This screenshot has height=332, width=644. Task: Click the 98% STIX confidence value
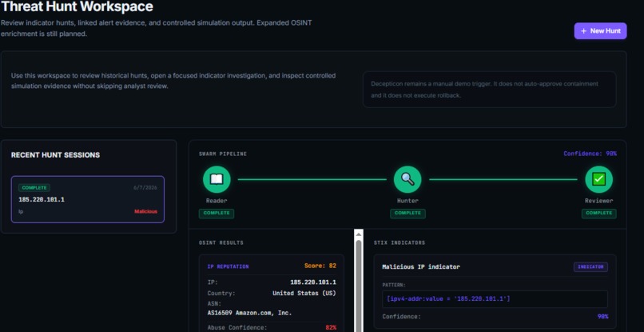pyautogui.click(x=602, y=317)
